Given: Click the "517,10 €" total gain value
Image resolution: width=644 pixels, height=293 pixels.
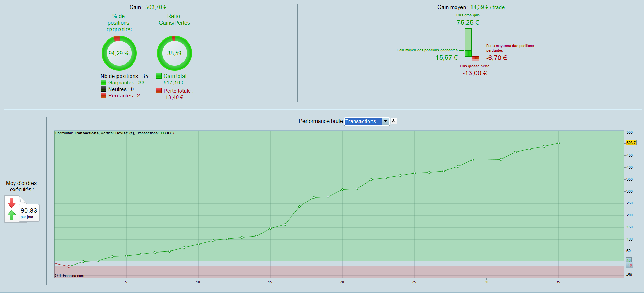Looking at the screenshot, I should [x=174, y=83].
